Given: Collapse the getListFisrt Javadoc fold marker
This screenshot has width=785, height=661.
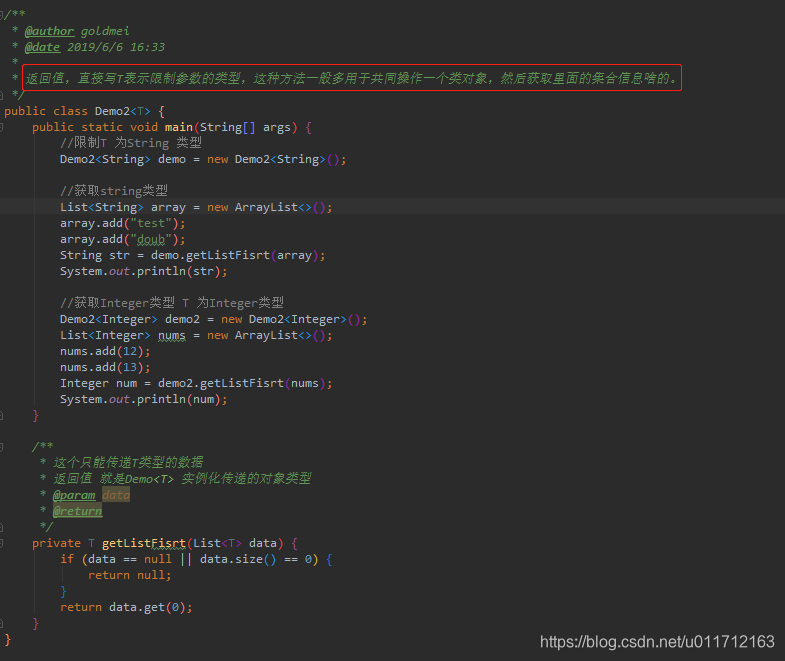Looking at the screenshot, I should pos(2,447).
